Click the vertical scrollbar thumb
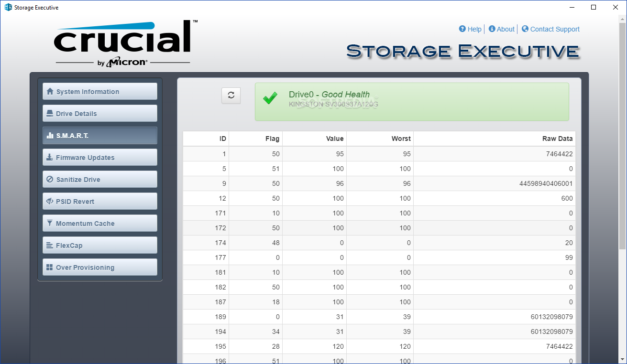Screen dimensions: 627x364 pyautogui.click(x=622, y=136)
